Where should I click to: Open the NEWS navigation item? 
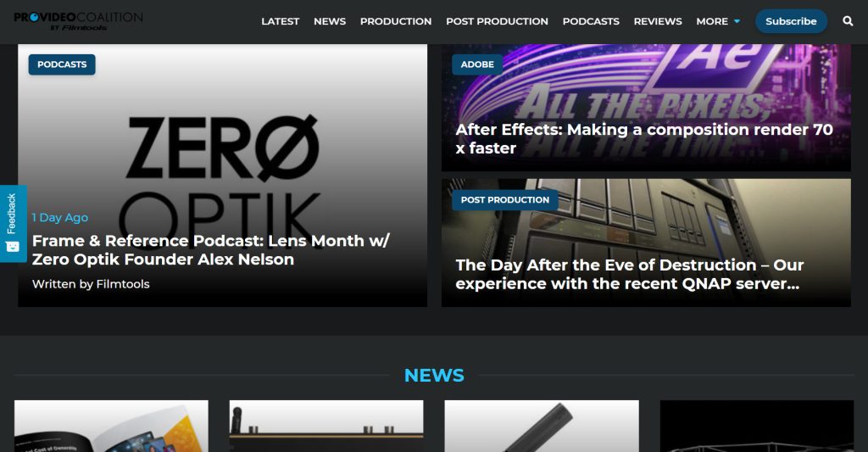coord(330,21)
